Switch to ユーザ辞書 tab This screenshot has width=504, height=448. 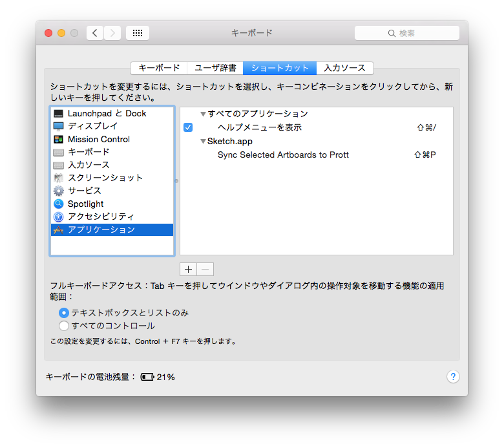coord(215,68)
